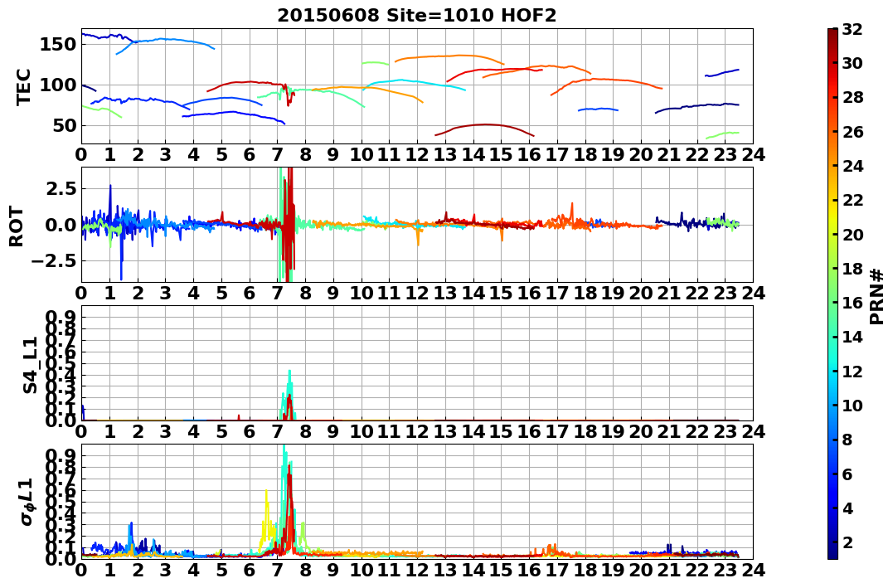The image size is (893, 588).
Task: Click the PRN# colorbar label
Action: (x=877, y=296)
